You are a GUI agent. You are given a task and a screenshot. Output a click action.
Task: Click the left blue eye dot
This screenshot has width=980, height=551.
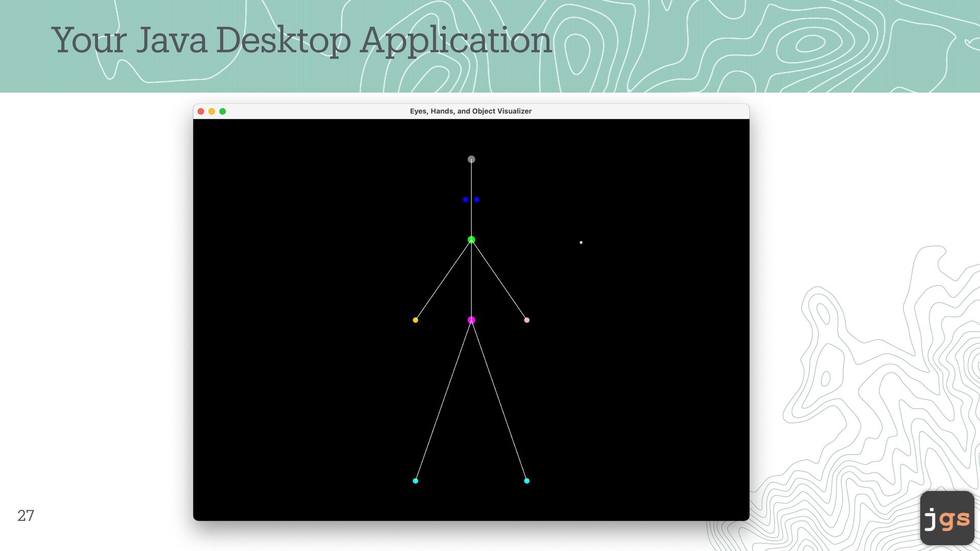pyautogui.click(x=465, y=199)
